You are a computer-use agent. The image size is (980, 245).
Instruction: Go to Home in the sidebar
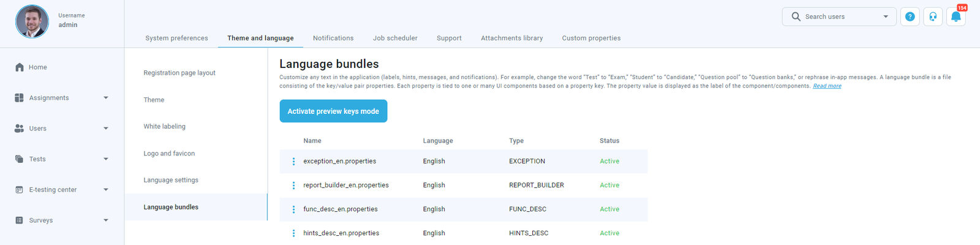click(37, 67)
